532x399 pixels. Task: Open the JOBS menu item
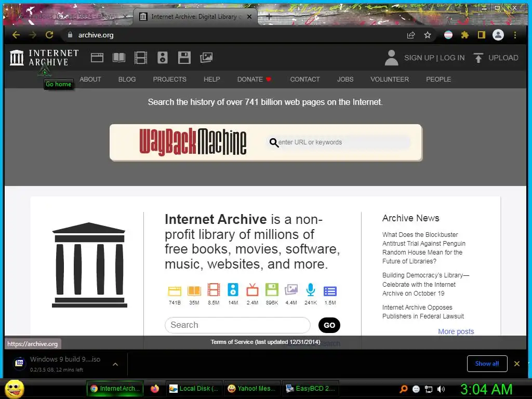(345, 79)
